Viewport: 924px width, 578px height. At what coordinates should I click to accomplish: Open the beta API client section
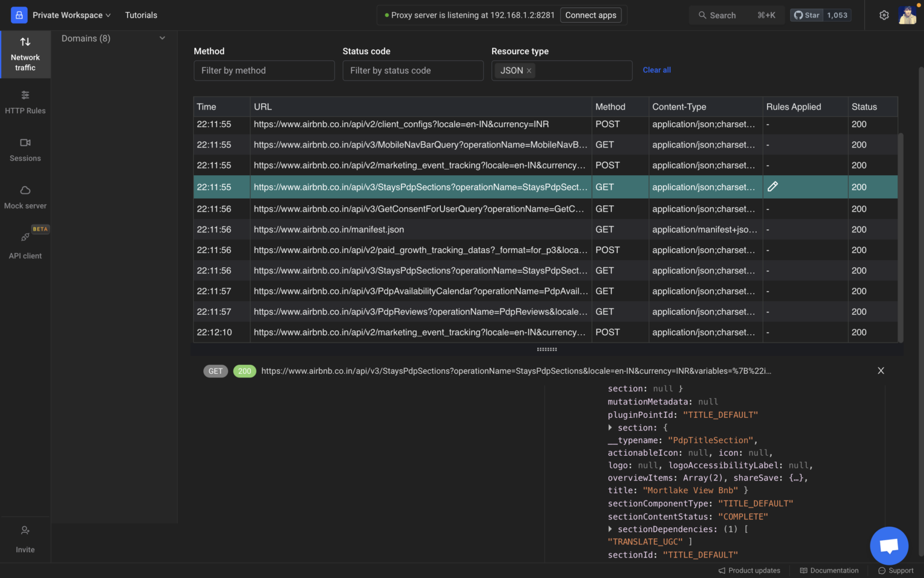(x=25, y=244)
